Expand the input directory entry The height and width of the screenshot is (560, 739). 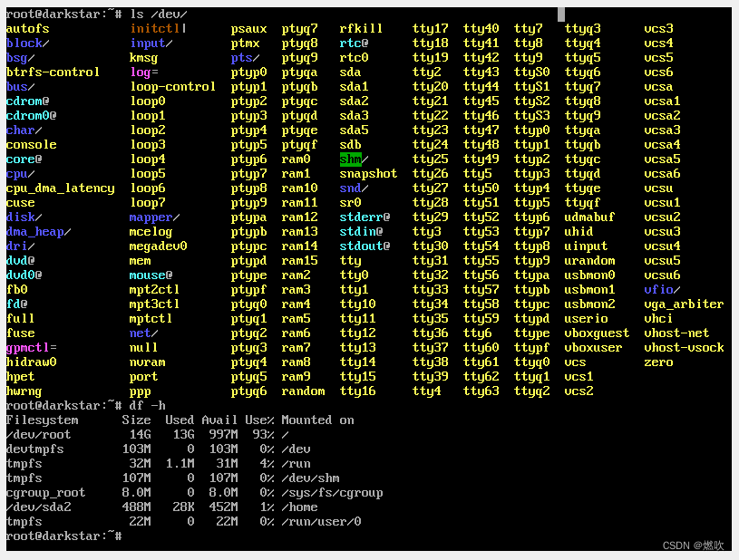148,43
